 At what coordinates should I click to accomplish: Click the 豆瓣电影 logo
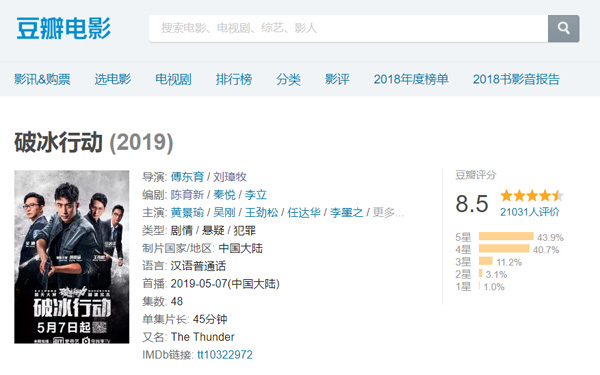pos(64,28)
